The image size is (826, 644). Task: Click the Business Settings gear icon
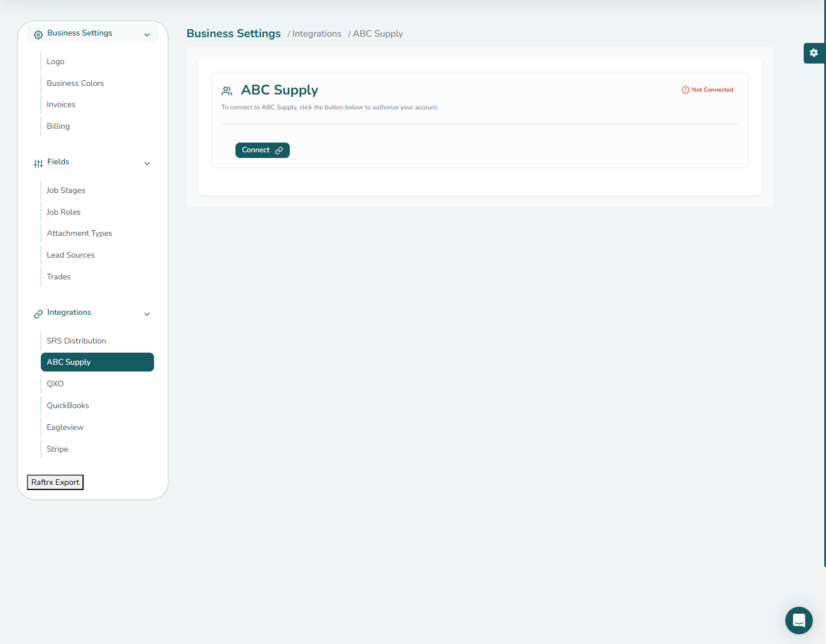38,35
